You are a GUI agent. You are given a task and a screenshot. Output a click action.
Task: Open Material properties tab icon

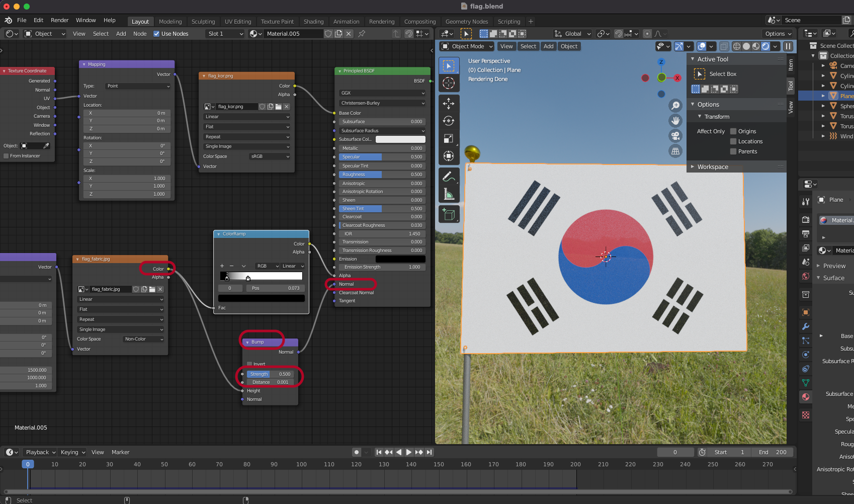click(806, 397)
